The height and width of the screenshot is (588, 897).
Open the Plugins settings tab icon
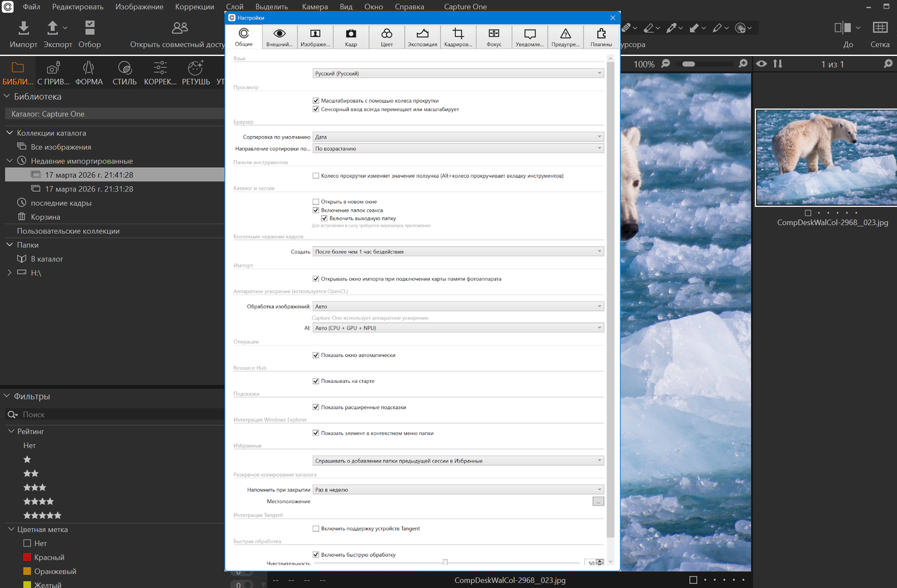(601, 34)
